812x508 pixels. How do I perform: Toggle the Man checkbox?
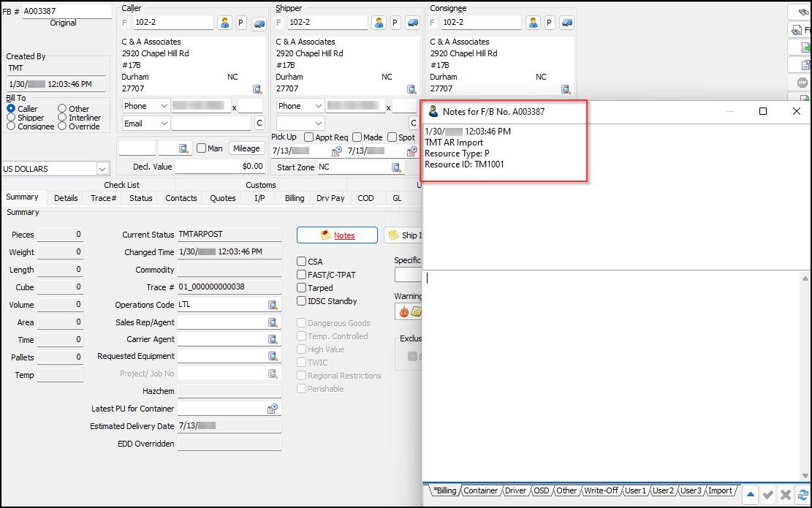(202, 148)
